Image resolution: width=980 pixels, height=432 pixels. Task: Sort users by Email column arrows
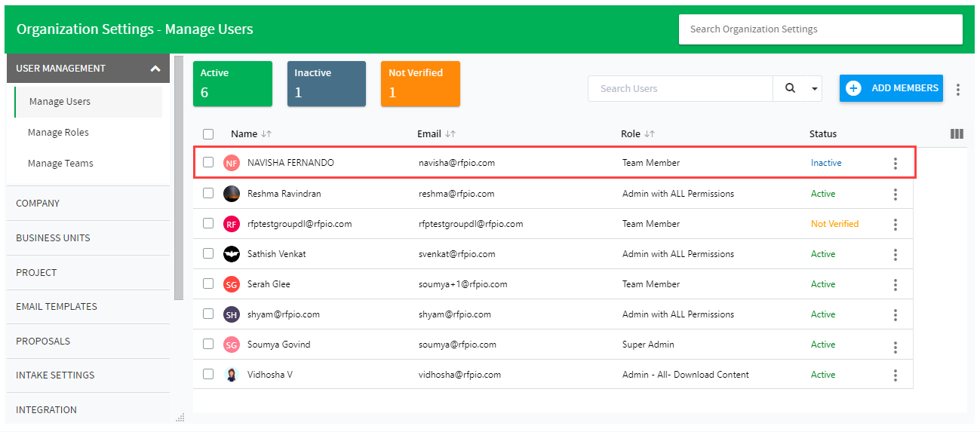[450, 134]
